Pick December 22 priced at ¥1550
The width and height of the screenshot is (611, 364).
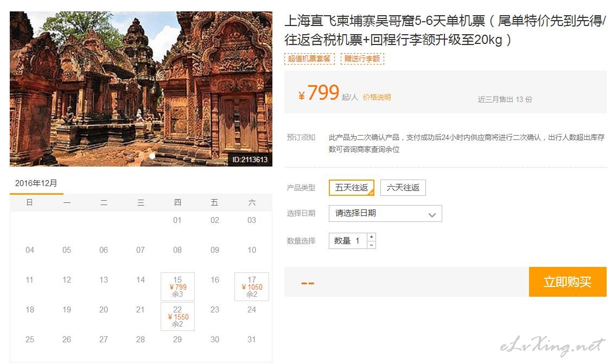pyautogui.click(x=177, y=316)
